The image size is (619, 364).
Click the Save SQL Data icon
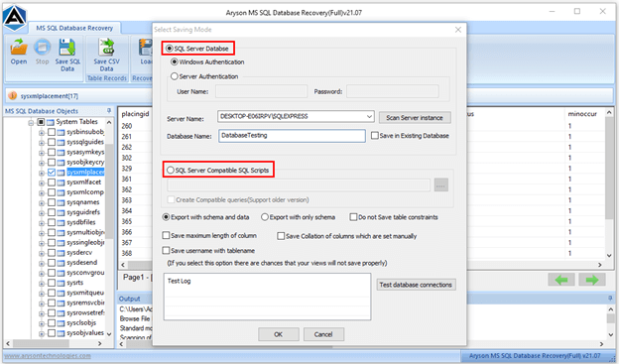67,48
